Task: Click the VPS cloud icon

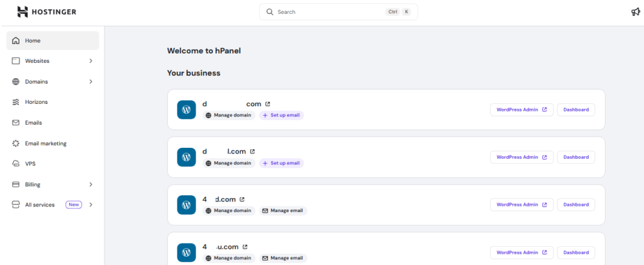Action: 16,164
